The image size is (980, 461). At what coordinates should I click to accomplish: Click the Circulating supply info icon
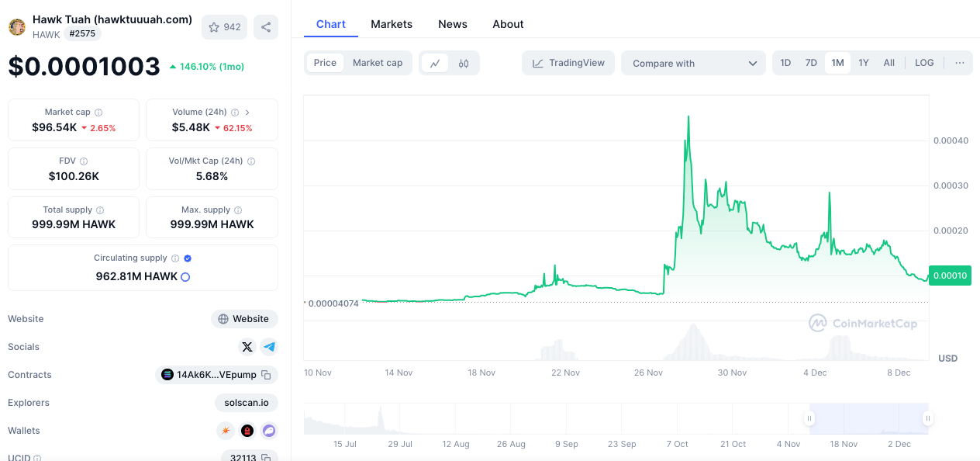pyautogui.click(x=175, y=258)
